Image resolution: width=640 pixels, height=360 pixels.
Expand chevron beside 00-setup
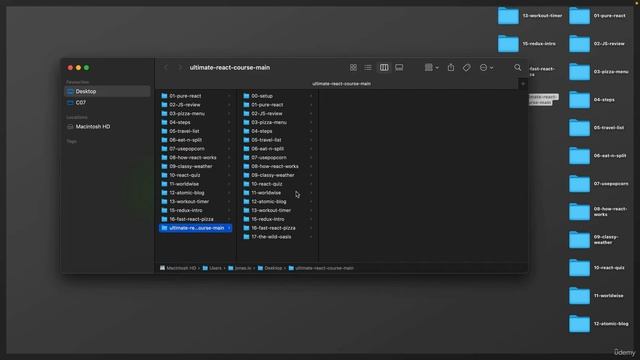[x=311, y=96]
